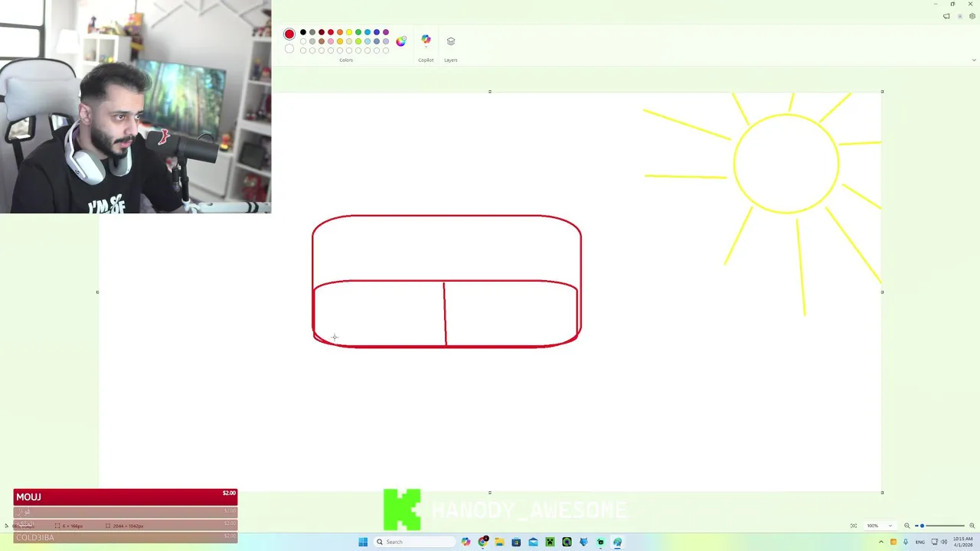Open the feedback megaphone icon
980x551 pixels.
pos(946,16)
